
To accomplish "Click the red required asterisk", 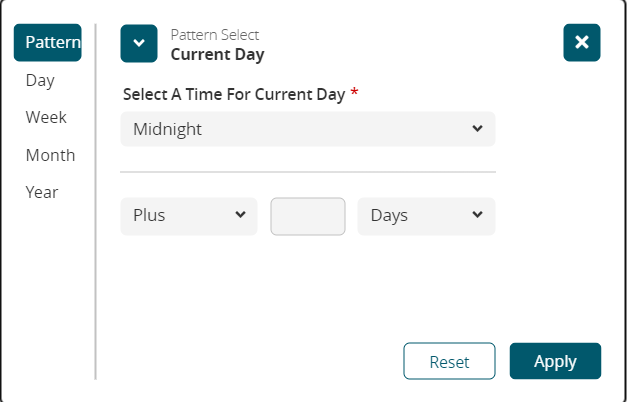I will pos(354,94).
